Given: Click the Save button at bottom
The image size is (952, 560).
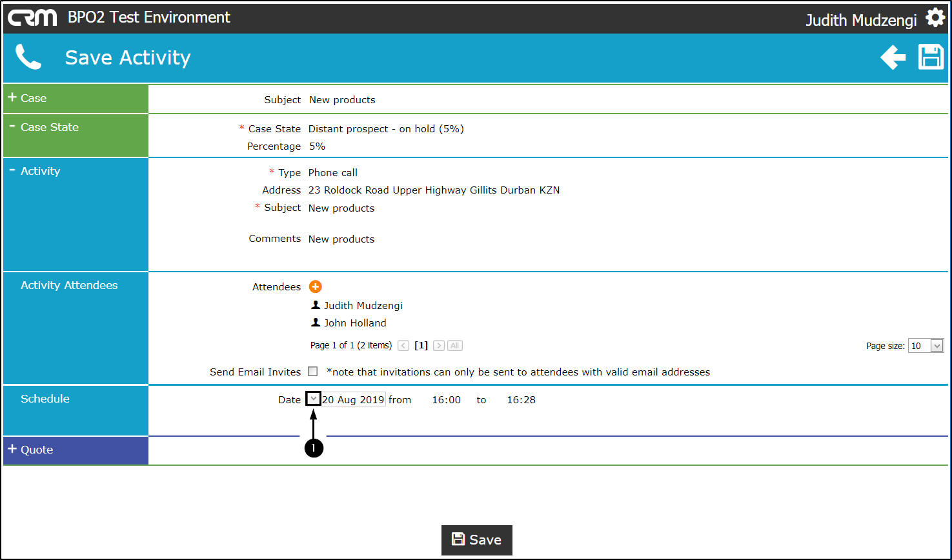Looking at the screenshot, I should click(477, 540).
